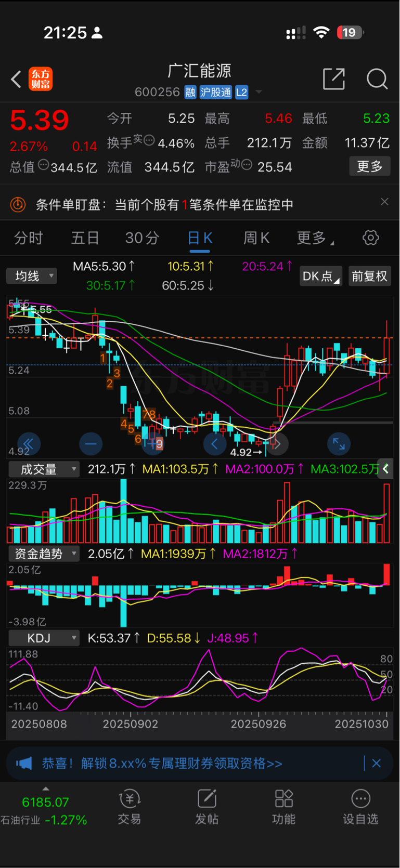Switch to 分时 chart tab

(29, 238)
